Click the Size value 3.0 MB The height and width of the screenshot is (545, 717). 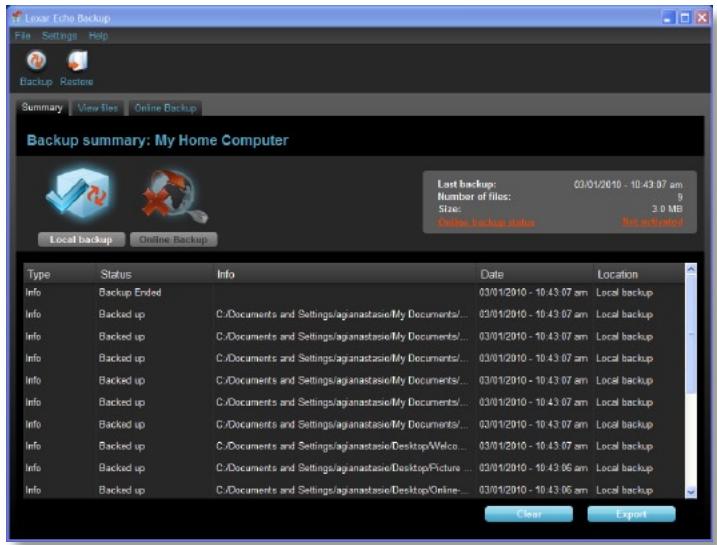pyautogui.click(x=667, y=209)
